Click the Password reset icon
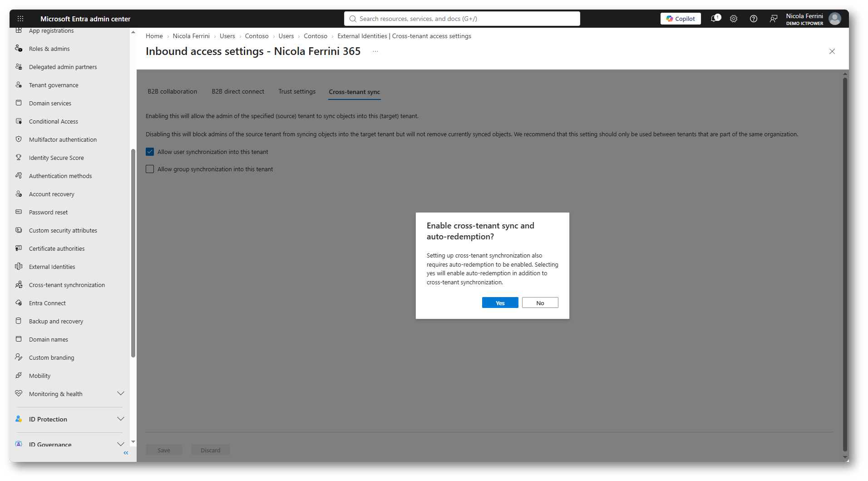 19,212
